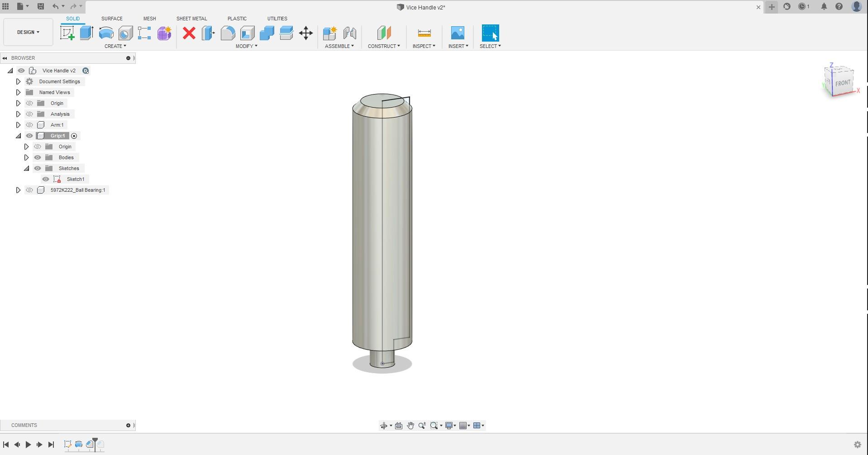Select the Extrude tool
Screen dimensions: 868x455
click(x=86, y=33)
